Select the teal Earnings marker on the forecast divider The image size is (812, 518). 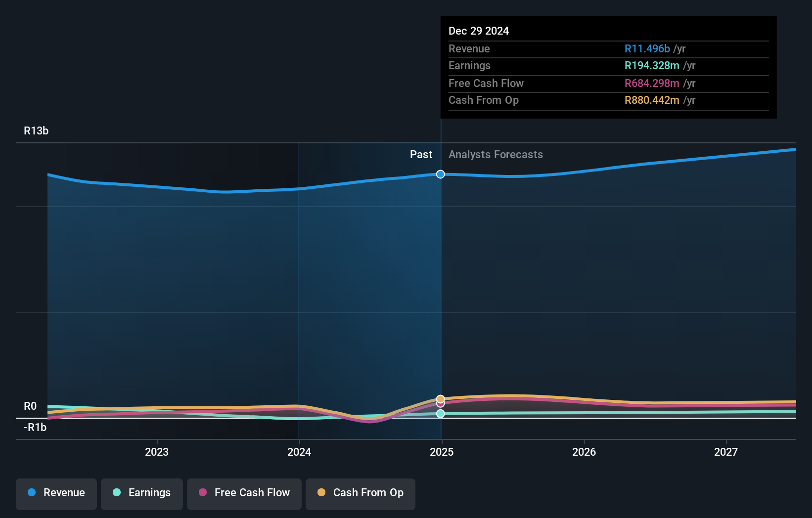[440, 414]
